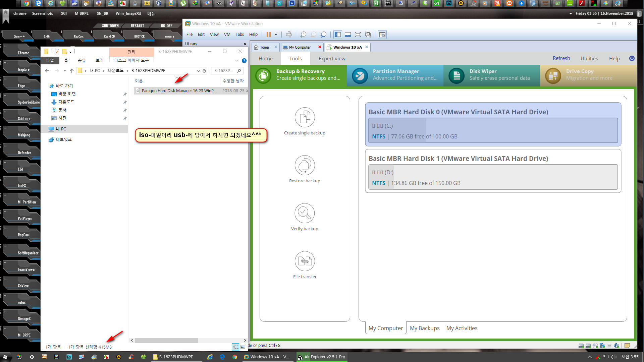Toggle the thumbnail bar view icon in VMware
This screenshot has width=644, height=362.
pyautogui.click(x=348, y=35)
